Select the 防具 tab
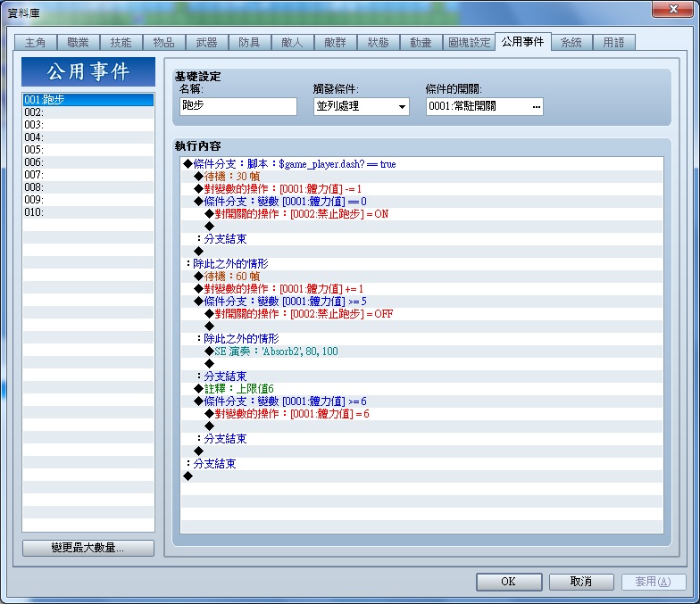The height and width of the screenshot is (604, 700). [x=250, y=43]
